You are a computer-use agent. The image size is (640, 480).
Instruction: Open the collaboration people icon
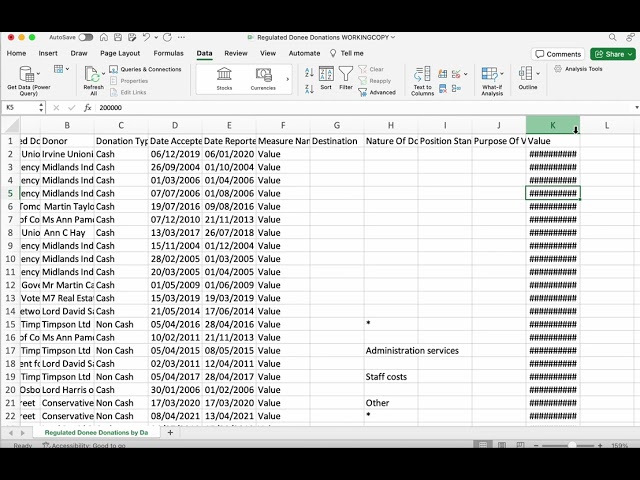click(631, 37)
